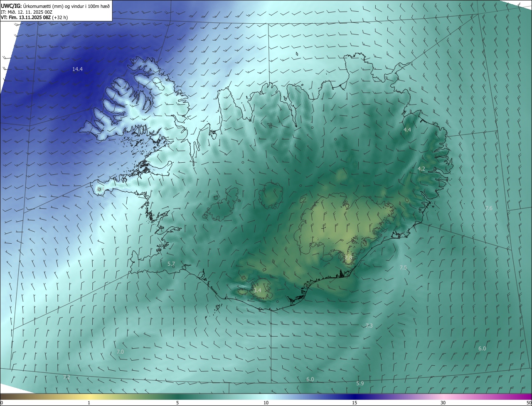Screen dimensions: 532x406
Task: Click the color scale tick label 30
Action: [443, 403]
